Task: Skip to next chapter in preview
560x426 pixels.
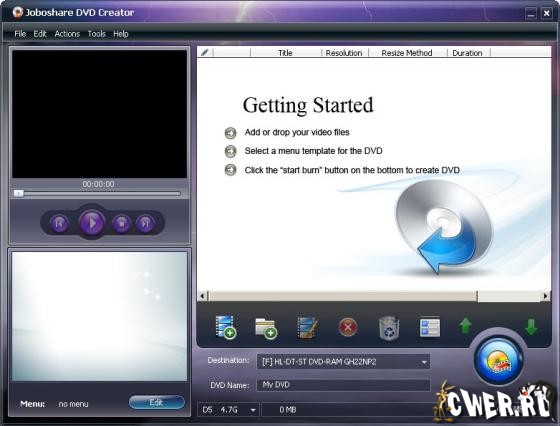Action: [145, 224]
